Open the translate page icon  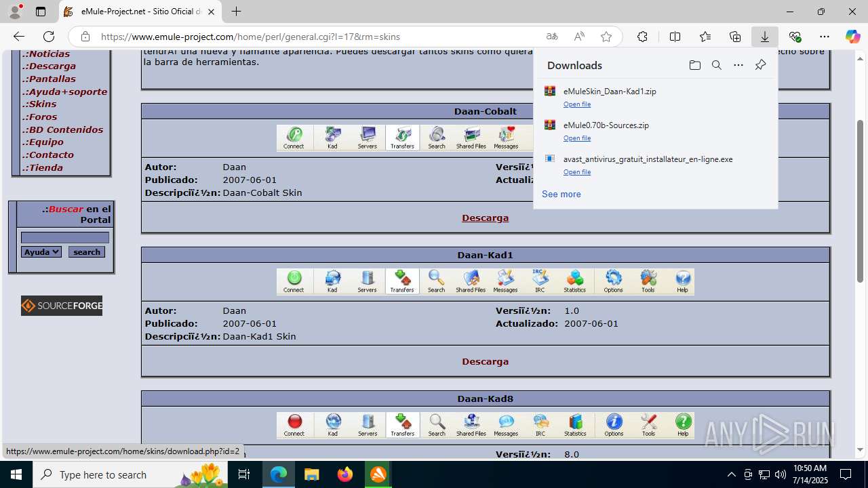(552, 37)
